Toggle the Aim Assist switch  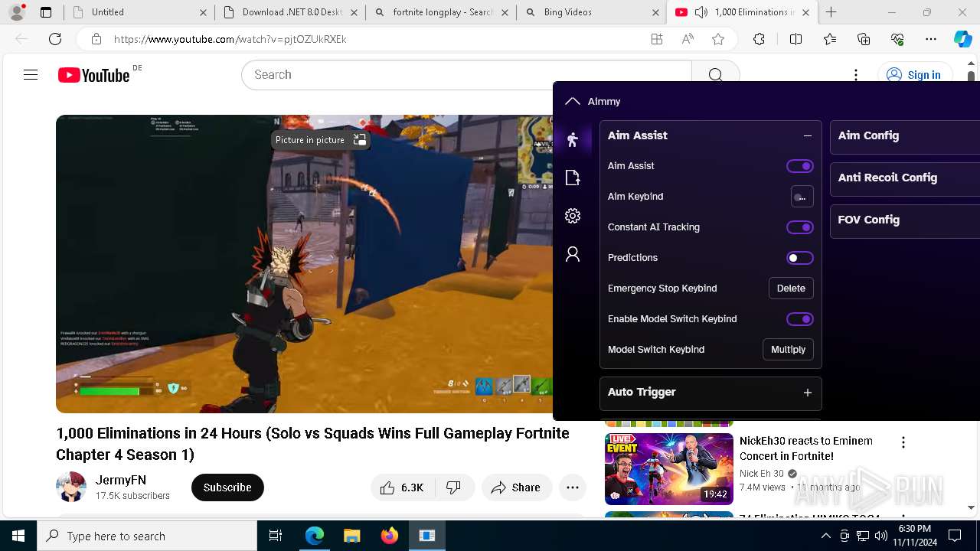coord(800,166)
